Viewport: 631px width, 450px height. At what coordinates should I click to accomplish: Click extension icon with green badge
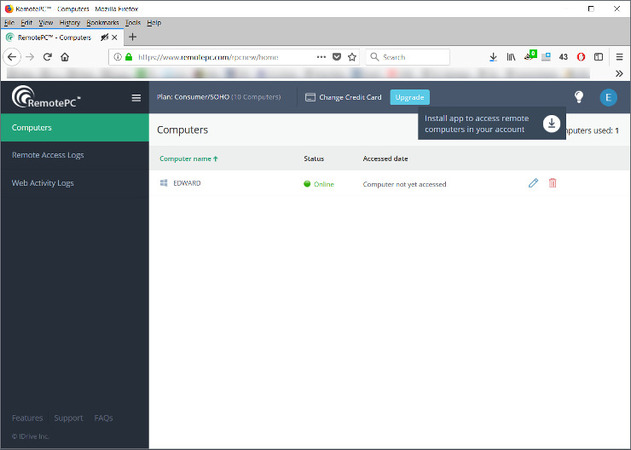[x=530, y=56]
